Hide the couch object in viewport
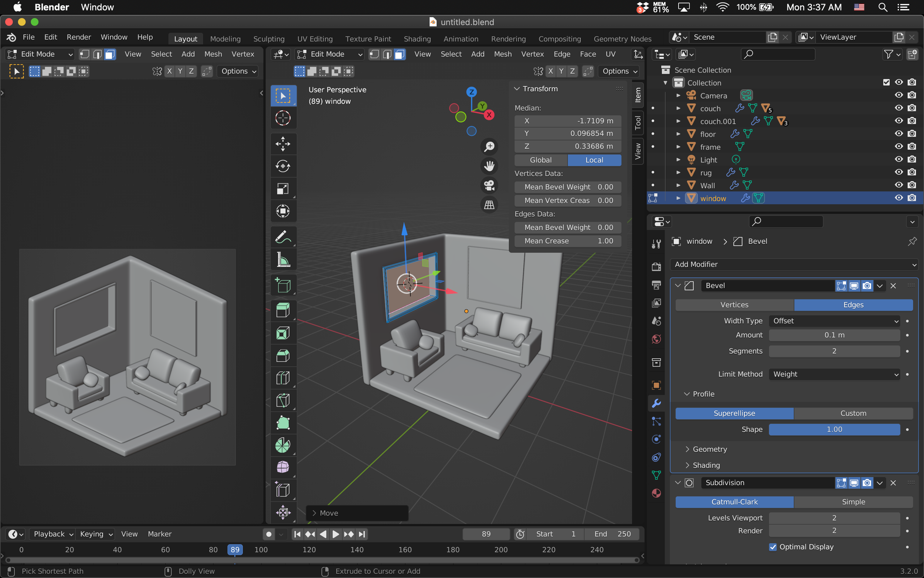This screenshot has height=578, width=924. click(899, 108)
